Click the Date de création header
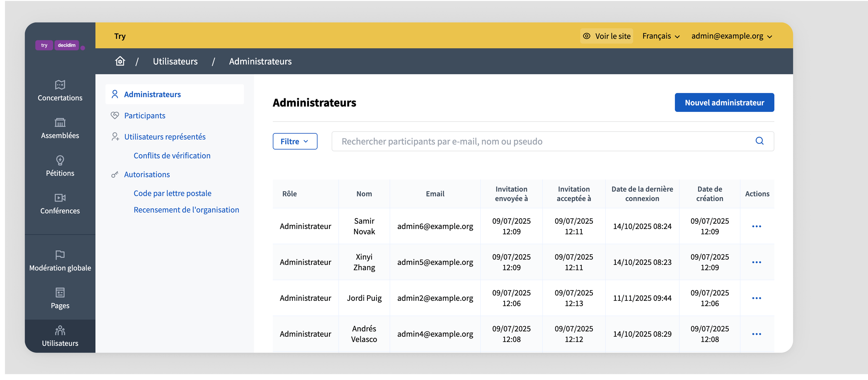This screenshot has width=868, height=380. point(709,194)
